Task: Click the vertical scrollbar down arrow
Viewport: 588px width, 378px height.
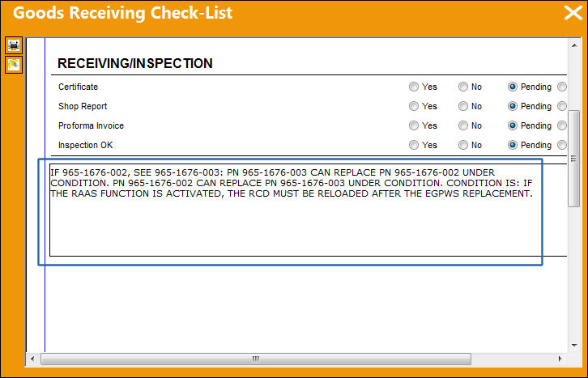Action: click(x=574, y=346)
